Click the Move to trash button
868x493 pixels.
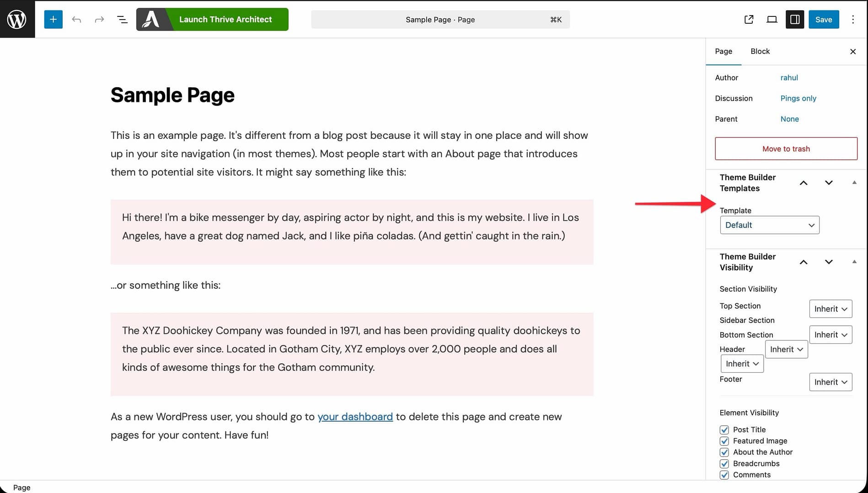pos(786,148)
